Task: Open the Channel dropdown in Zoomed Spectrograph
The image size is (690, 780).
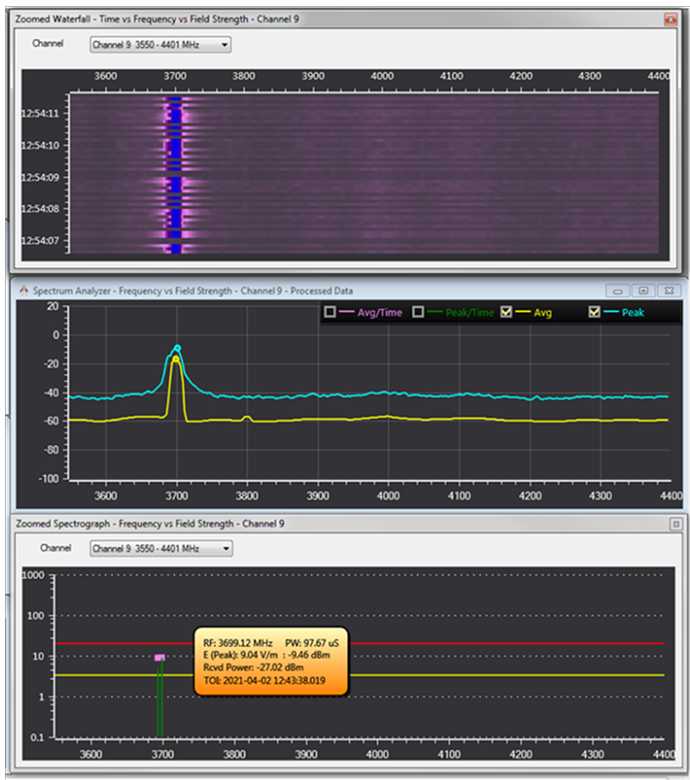Action: pyautogui.click(x=161, y=549)
